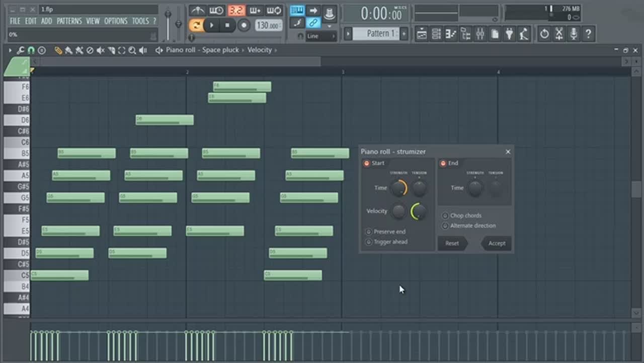Toggle the Preserve end option
This screenshot has height=363, width=644.
coord(369,232)
